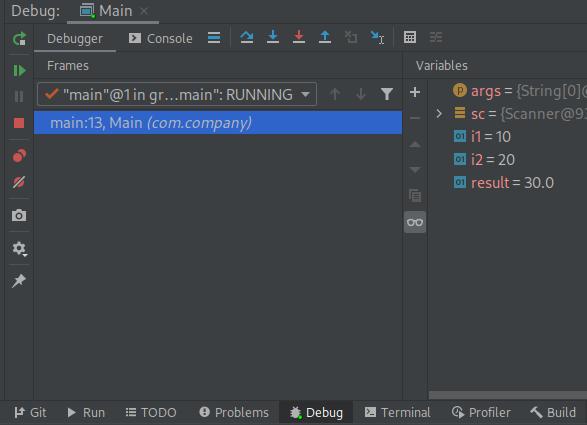Click the Rerun Main icon

tap(19, 39)
